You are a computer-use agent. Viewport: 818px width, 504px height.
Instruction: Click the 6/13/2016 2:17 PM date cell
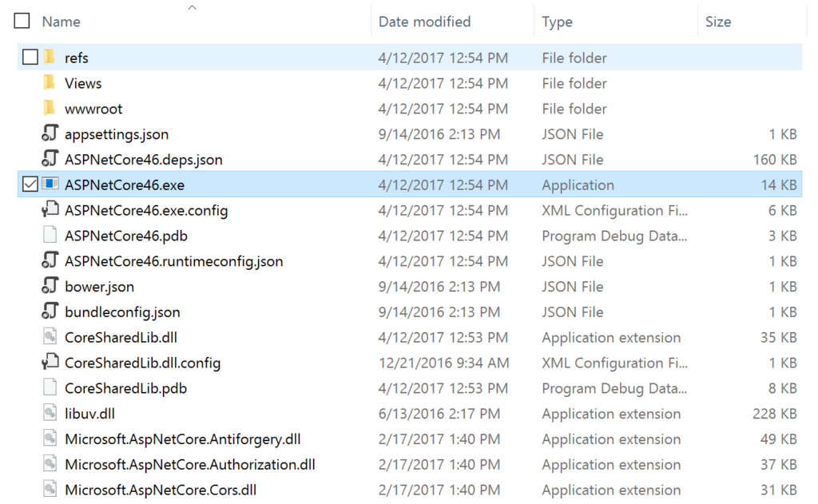(x=439, y=414)
